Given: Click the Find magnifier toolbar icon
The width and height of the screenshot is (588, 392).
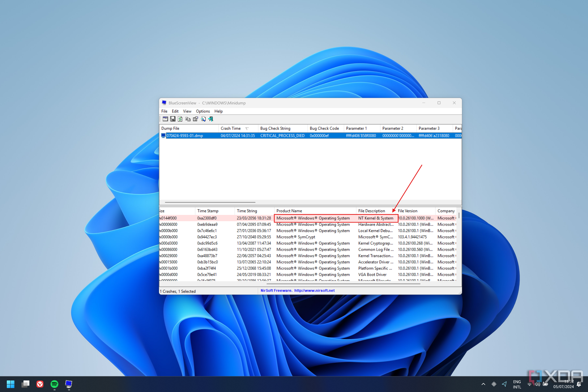Looking at the screenshot, I should click(x=203, y=119).
